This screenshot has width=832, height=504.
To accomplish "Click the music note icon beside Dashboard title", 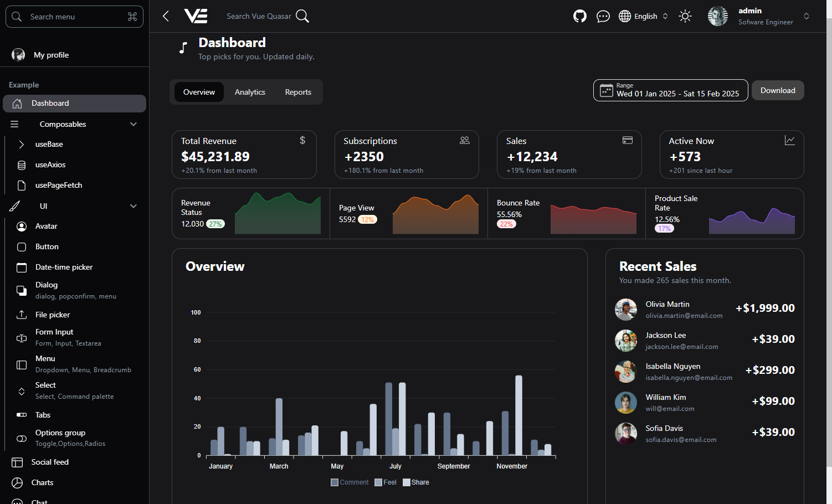I will [x=182, y=48].
